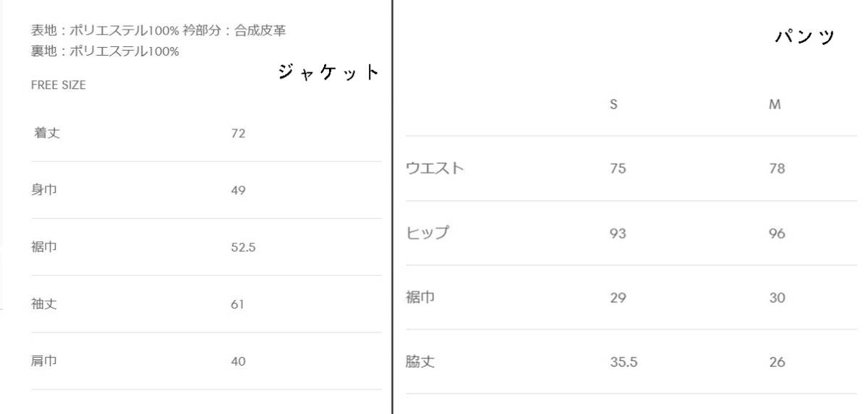Select the FREE SIZE text
This screenshot has height=414, width=868.
[x=59, y=85]
